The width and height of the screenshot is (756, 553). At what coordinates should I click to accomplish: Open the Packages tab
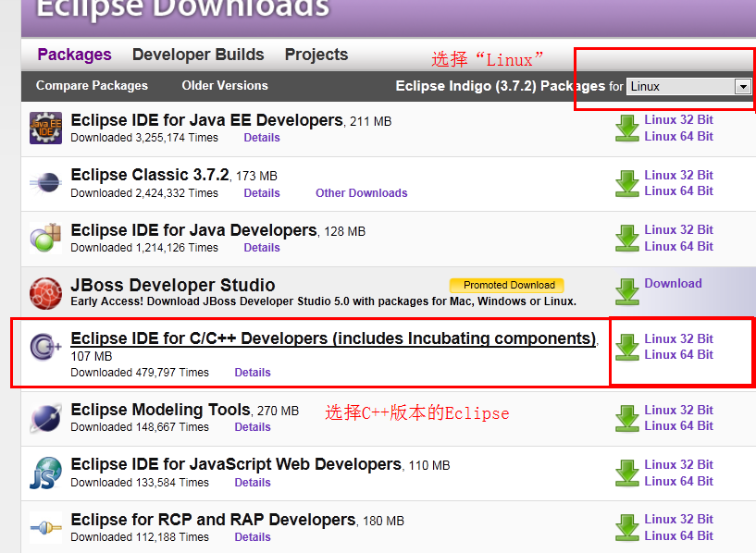point(74,55)
